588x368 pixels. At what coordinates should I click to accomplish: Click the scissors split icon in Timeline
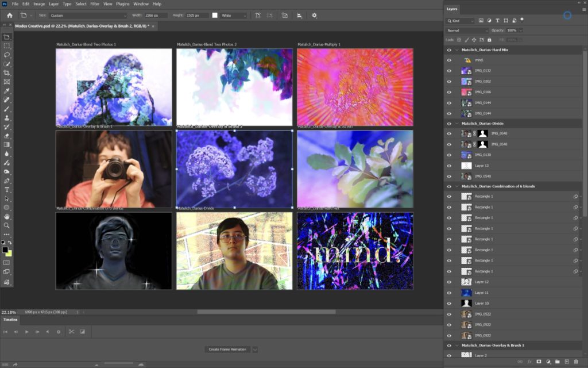point(71,332)
